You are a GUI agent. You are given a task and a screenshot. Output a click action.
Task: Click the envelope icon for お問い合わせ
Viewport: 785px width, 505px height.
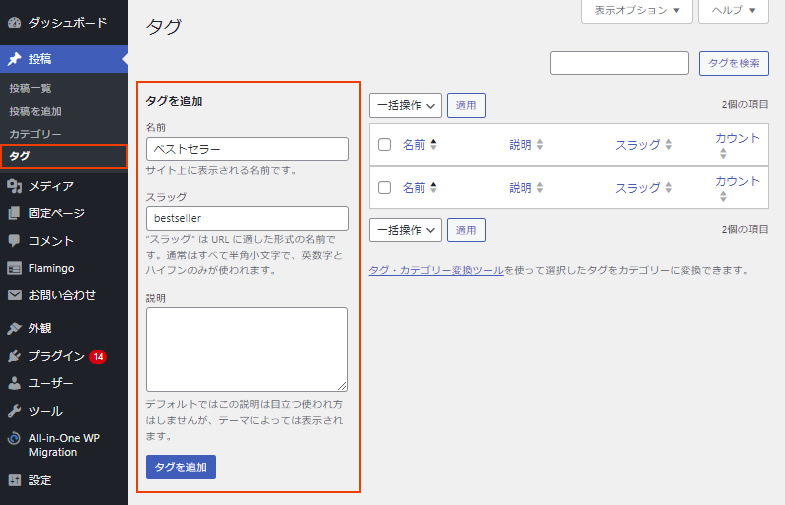coord(15,295)
